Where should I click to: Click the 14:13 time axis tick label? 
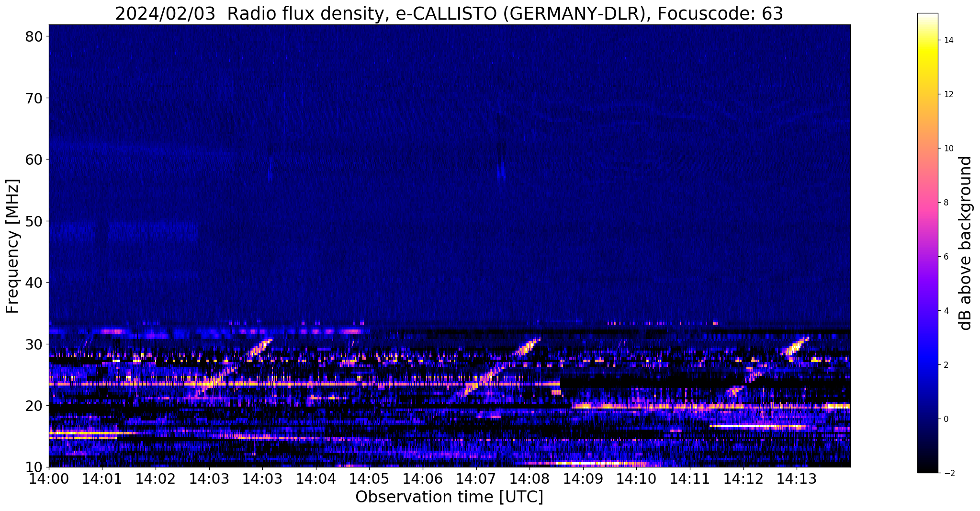click(x=797, y=479)
